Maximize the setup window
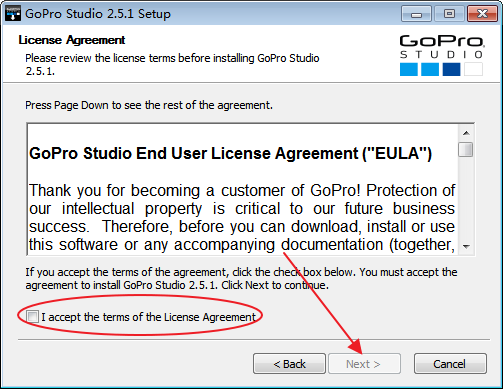Viewport: 503px width, 389px height. coord(449,14)
